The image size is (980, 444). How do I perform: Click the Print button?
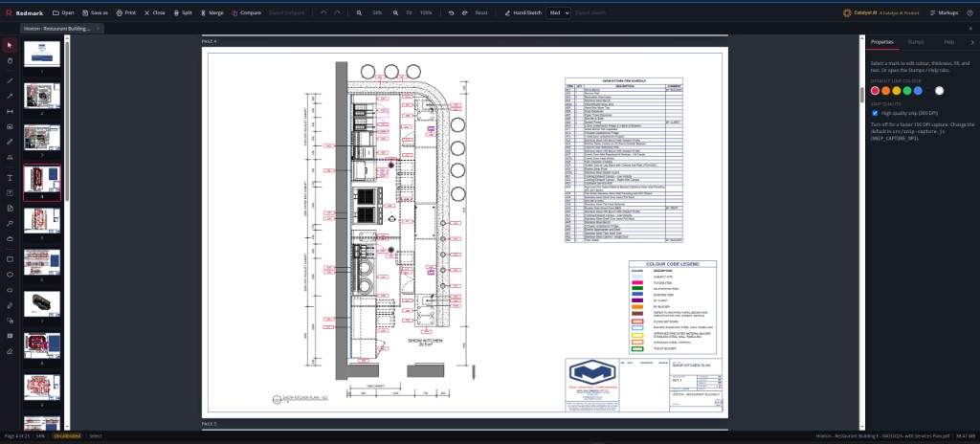click(125, 12)
